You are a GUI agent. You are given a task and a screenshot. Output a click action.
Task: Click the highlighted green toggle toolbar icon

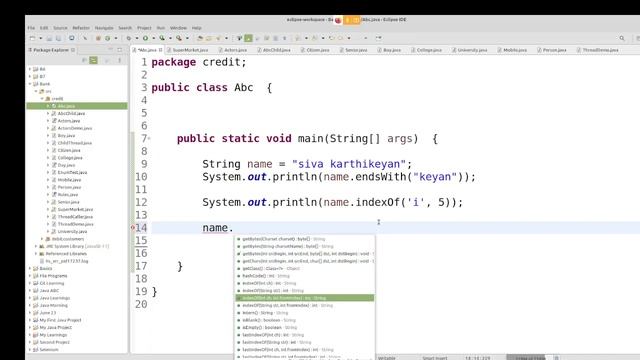(248, 38)
